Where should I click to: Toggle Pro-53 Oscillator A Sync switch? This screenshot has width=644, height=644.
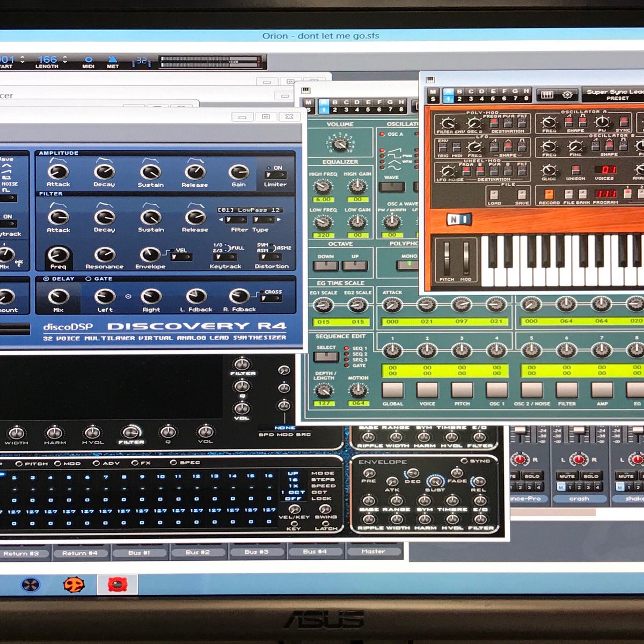pyautogui.click(x=624, y=121)
